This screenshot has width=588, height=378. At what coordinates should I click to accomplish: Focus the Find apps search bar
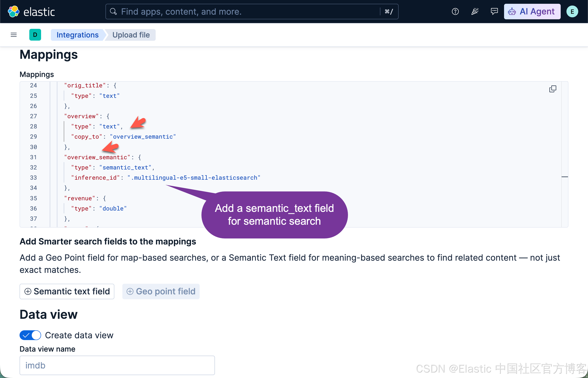252,12
